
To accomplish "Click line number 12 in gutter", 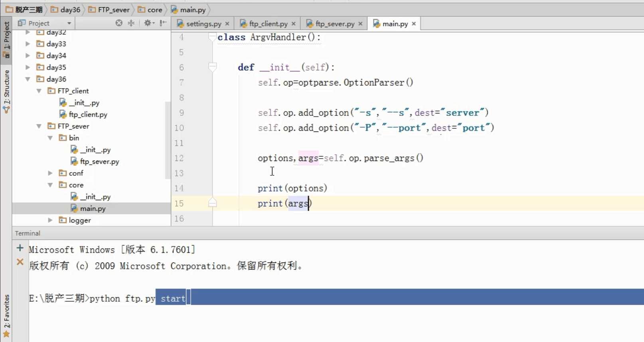I will click(179, 158).
